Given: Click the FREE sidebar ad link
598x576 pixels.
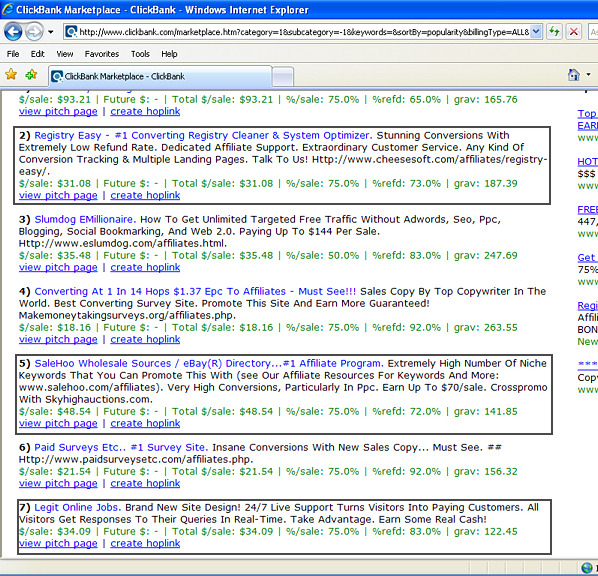Looking at the screenshot, I should click(x=587, y=210).
